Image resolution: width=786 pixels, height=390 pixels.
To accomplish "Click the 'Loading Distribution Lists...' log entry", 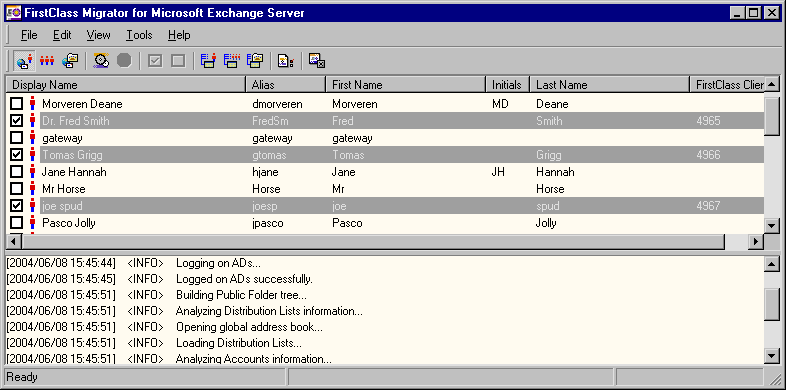I will (x=239, y=343).
